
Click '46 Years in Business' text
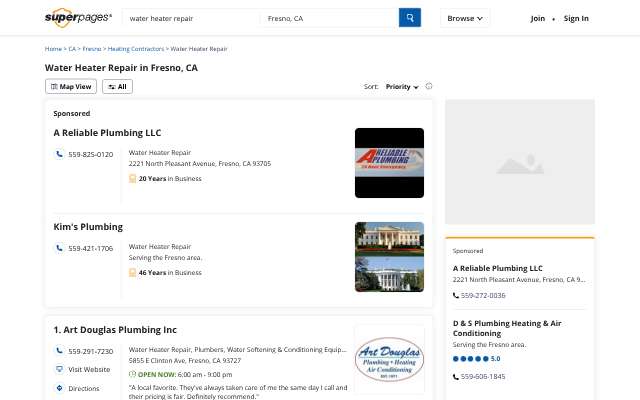pos(170,272)
